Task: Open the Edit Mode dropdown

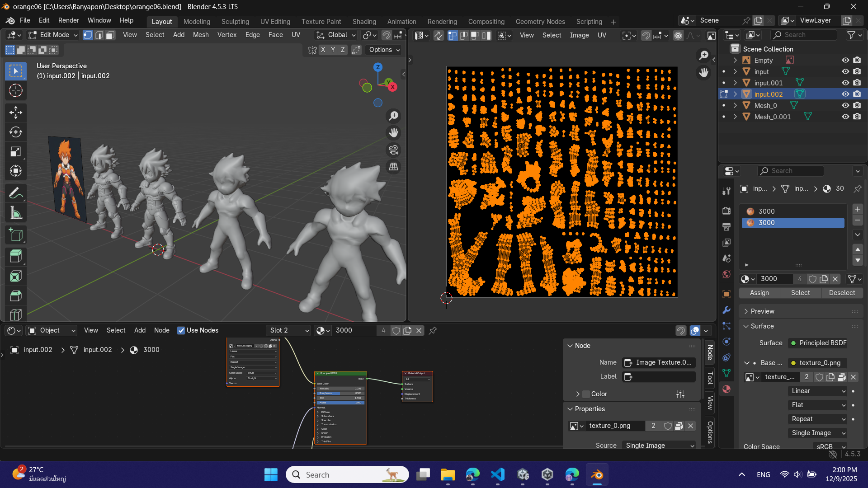Action: (53, 35)
